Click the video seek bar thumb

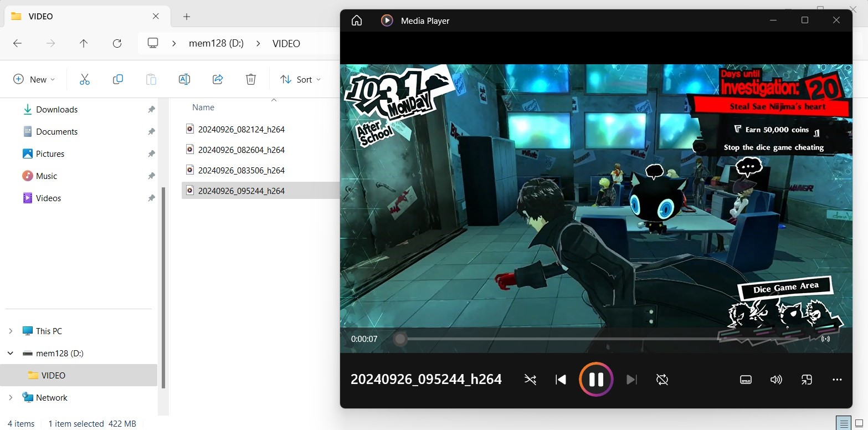point(400,339)
